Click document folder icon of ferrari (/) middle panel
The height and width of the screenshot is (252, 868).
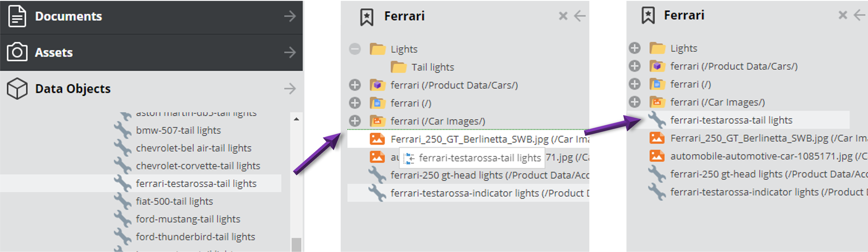(378, 103)
